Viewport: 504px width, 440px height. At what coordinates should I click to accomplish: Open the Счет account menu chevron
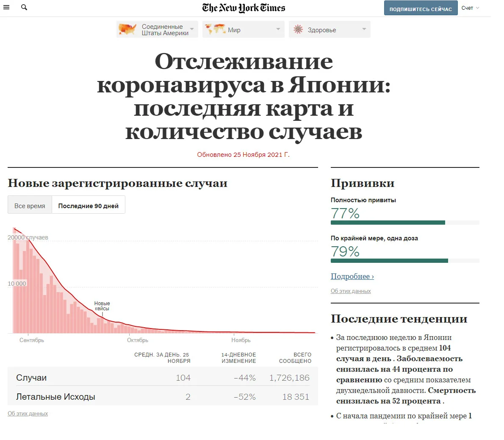pyautogui.click(x=478, y=8)
